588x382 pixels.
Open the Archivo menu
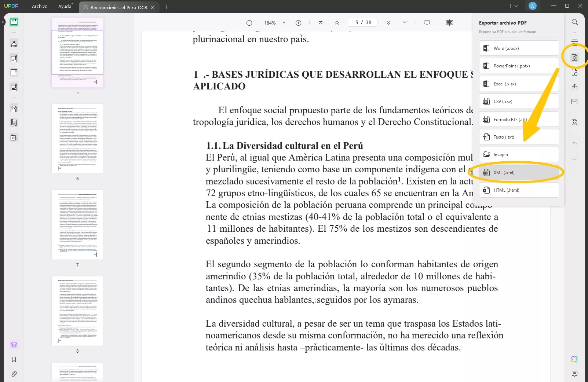[x=40, y=7]
